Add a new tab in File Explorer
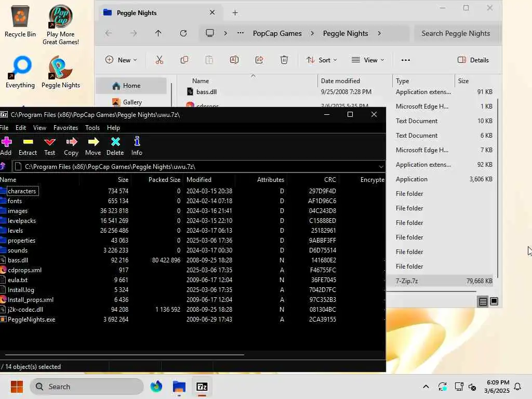 [235, 13]
